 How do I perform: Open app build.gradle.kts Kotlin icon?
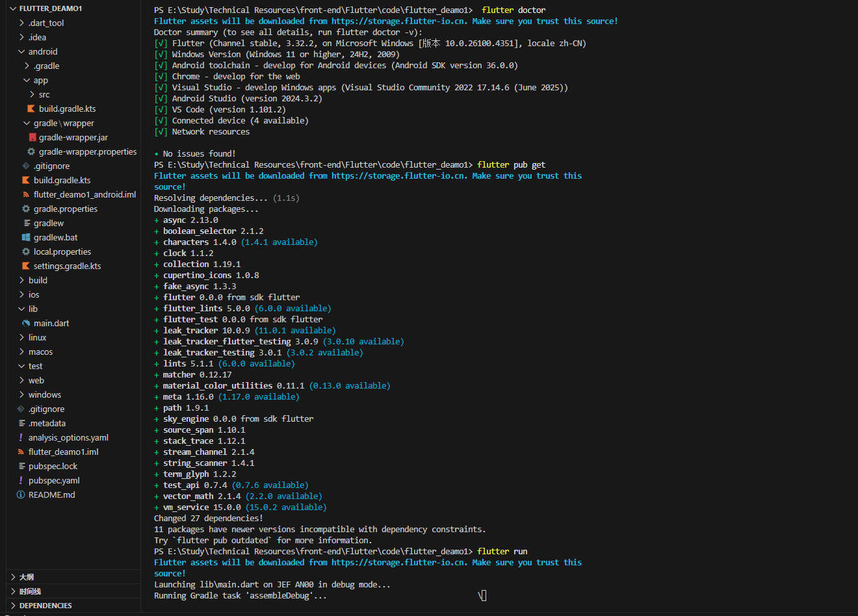(31, 109)
